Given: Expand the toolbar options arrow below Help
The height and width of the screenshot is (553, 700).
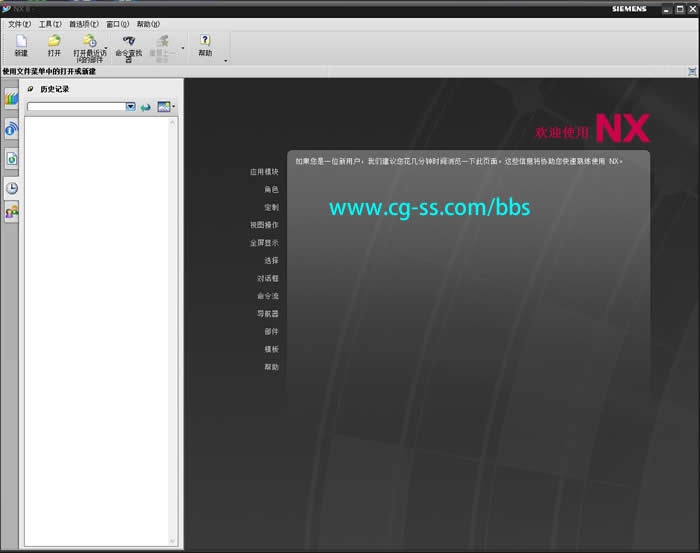Looking at the screenshot, I should [x=225, y=61].
